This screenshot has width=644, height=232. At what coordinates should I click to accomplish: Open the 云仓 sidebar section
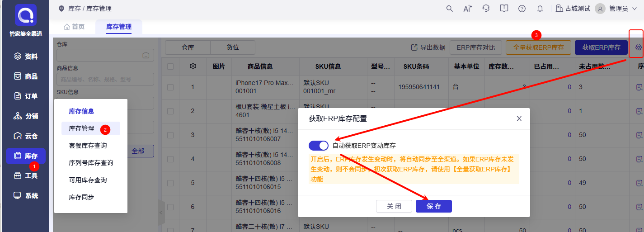click(26, 136)
